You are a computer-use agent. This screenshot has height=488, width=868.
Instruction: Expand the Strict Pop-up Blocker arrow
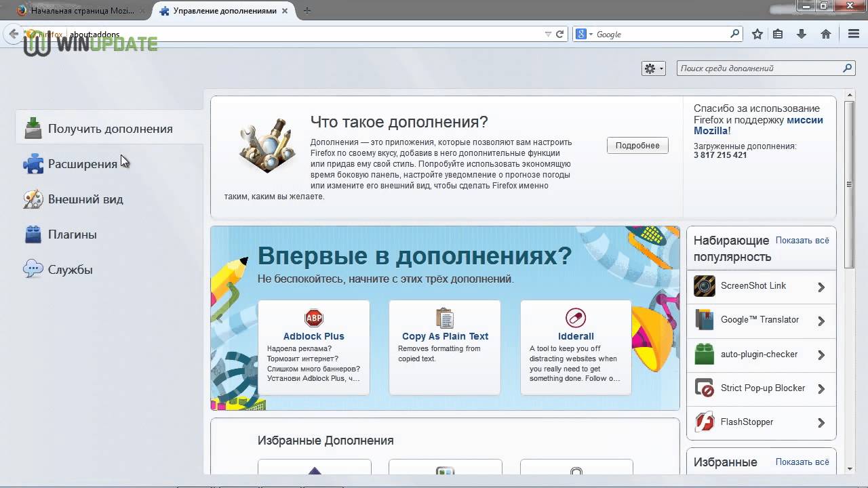821,388
